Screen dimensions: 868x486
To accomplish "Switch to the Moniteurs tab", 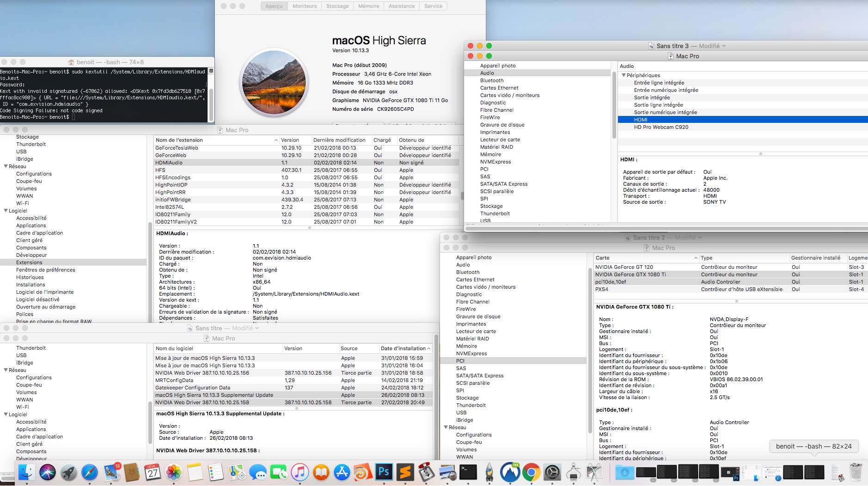I will pyautogui.click(x=305, y=6).
